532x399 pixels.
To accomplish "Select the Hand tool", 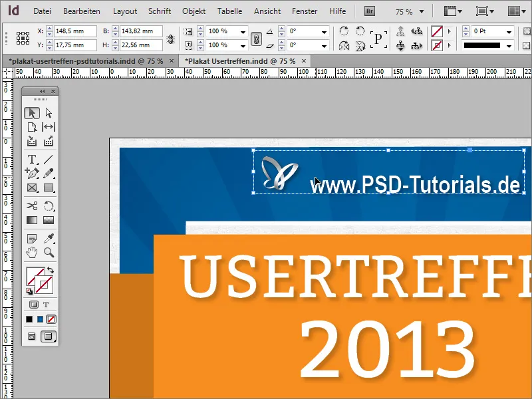I will 32,253.
